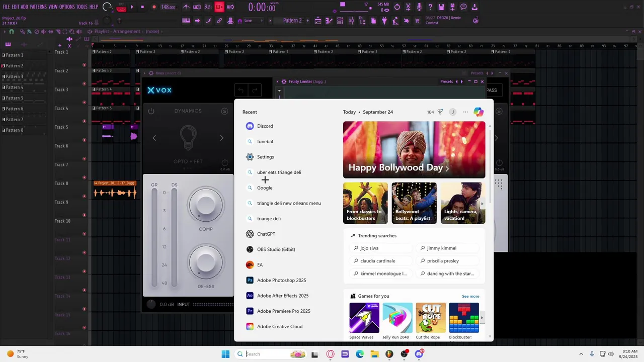Open the playlist view icon
644x362 pixels.
[318, 21]
